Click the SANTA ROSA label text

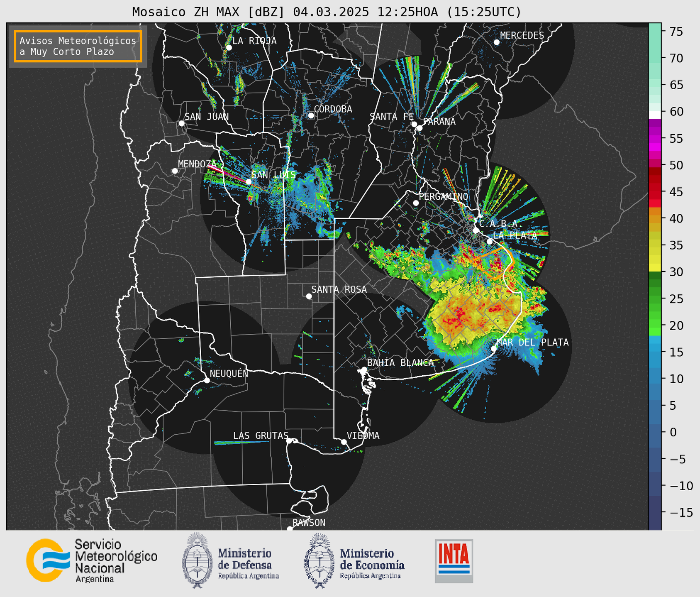[x=339, y=289]
